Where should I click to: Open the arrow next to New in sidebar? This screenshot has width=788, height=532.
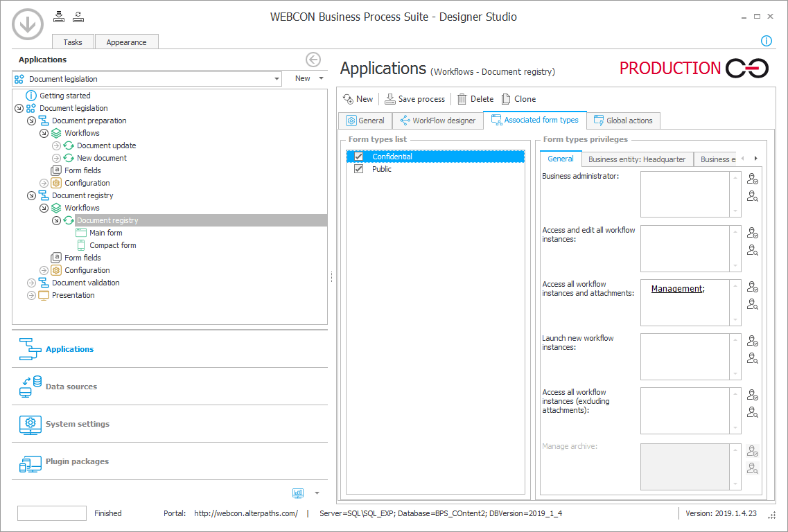(321, 78)
